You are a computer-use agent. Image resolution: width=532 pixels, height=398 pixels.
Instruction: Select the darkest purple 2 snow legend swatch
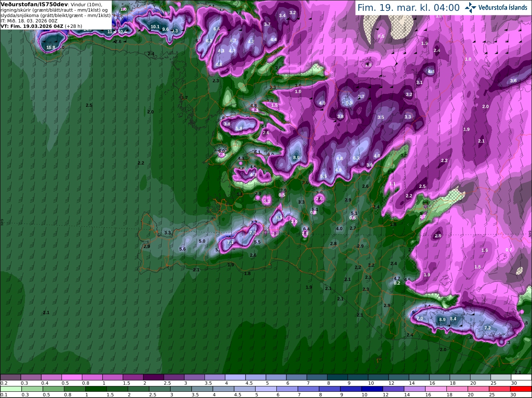tap(153, 377)
